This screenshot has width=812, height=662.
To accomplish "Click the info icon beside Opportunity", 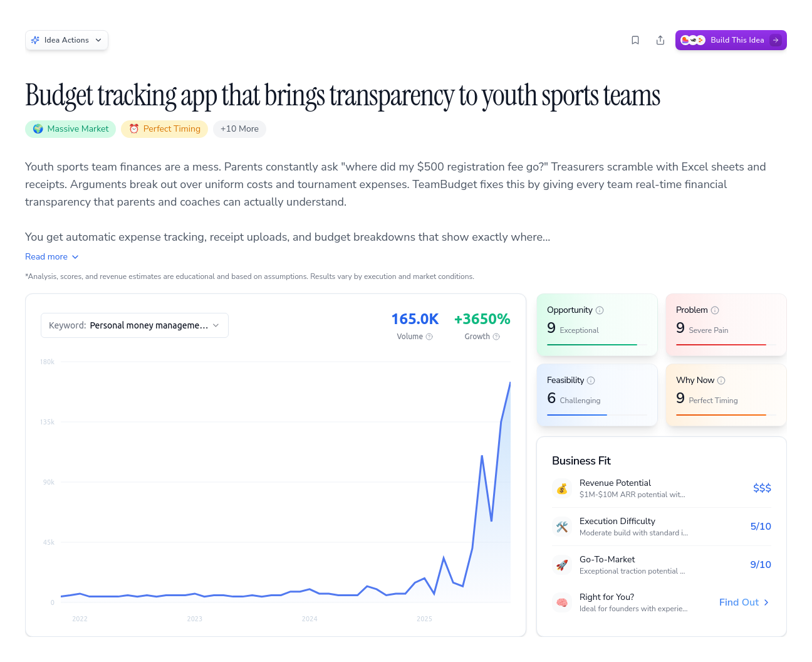I will point(600,310).
